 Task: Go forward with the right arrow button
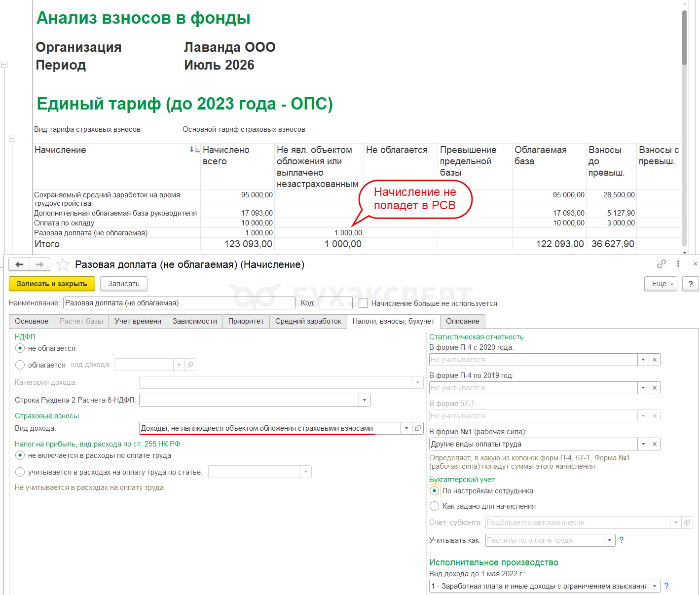40,264
